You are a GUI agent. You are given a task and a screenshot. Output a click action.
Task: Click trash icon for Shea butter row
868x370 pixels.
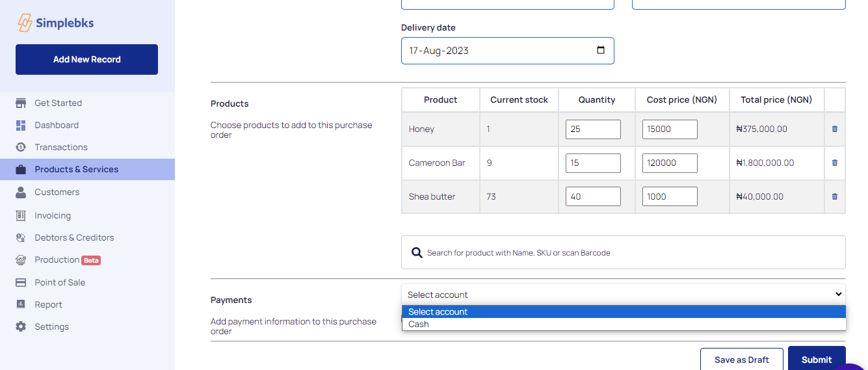835,196
